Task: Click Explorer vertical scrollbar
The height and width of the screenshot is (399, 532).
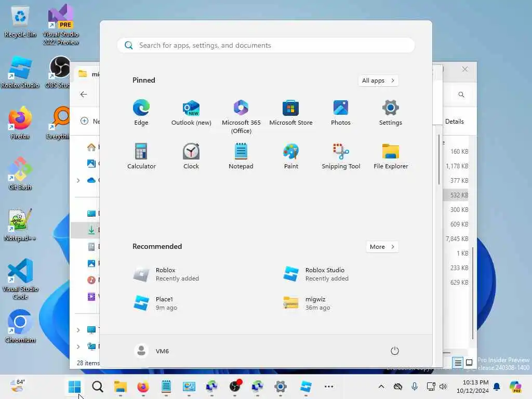Action: pyautogui.click(x=473, y=294)
